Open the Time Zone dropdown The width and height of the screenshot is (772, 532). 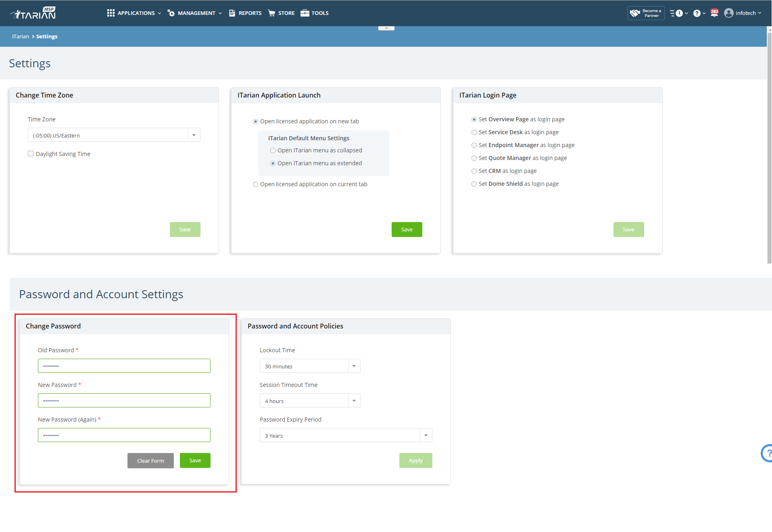pyautogui.click(x=114, y=135)
